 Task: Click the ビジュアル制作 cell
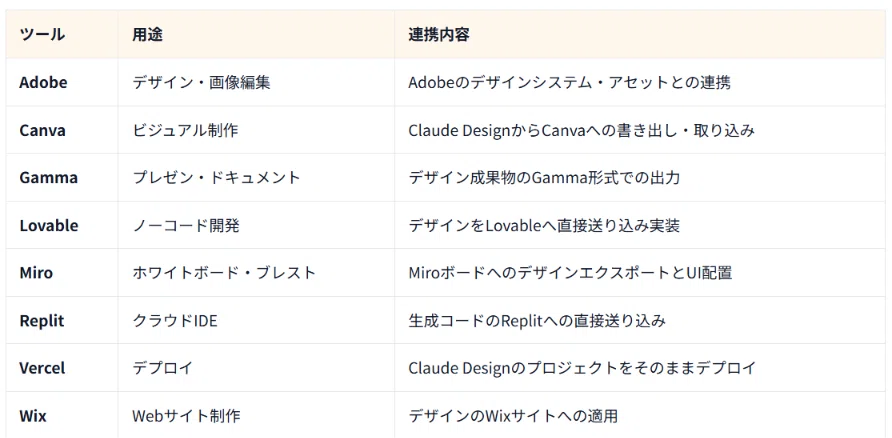pyautogui.click(x=256, y=130)
